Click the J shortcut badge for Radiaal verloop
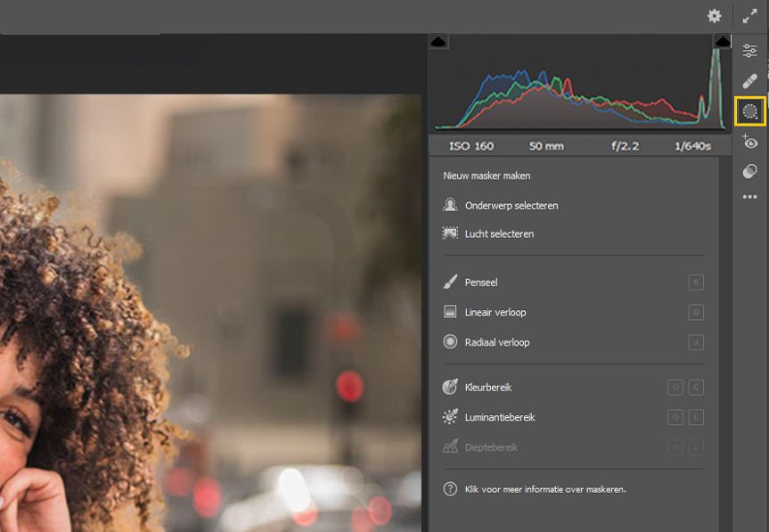The height and width of the screenshot is (532, 769). tap(696, 342)
